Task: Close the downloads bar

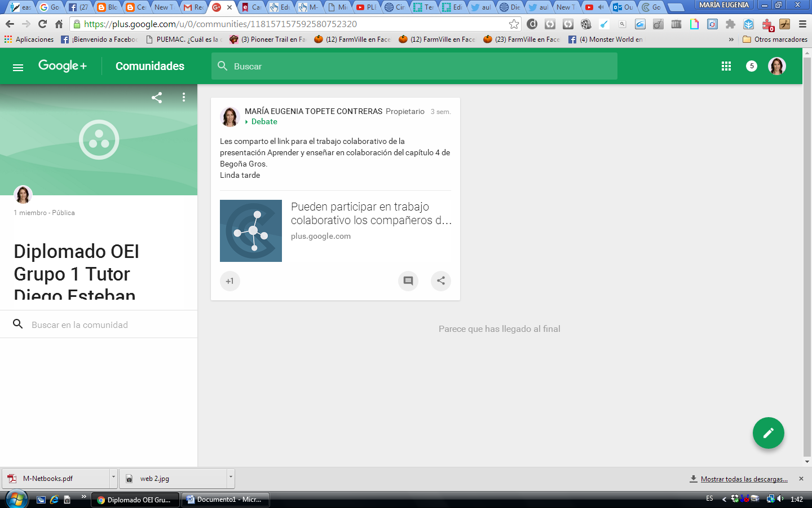Action: coord(801,479)
